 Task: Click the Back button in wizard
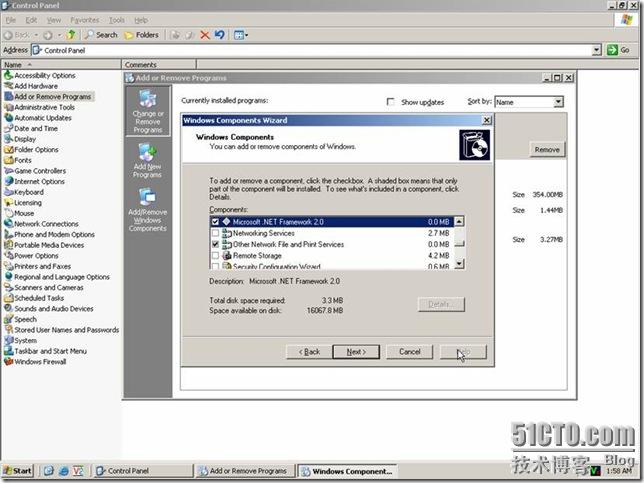(x=309, y=352)
